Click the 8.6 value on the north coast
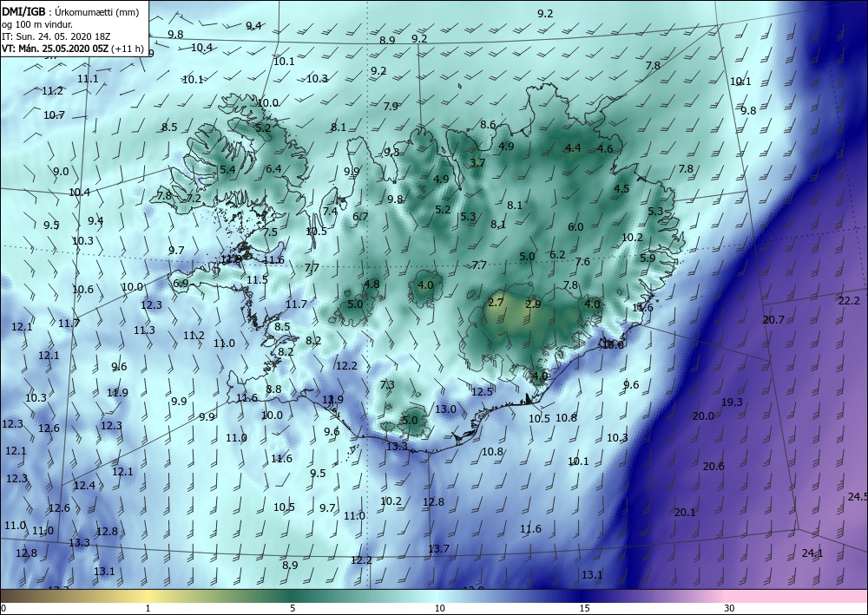The image size is (868, 615). [488, 124]
